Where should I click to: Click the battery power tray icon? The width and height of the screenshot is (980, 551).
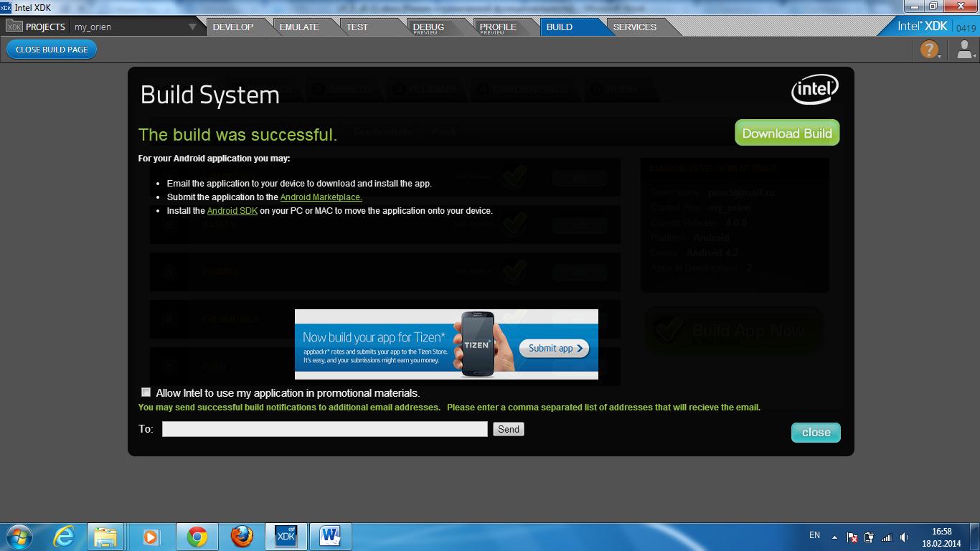(x=870, y=537)
